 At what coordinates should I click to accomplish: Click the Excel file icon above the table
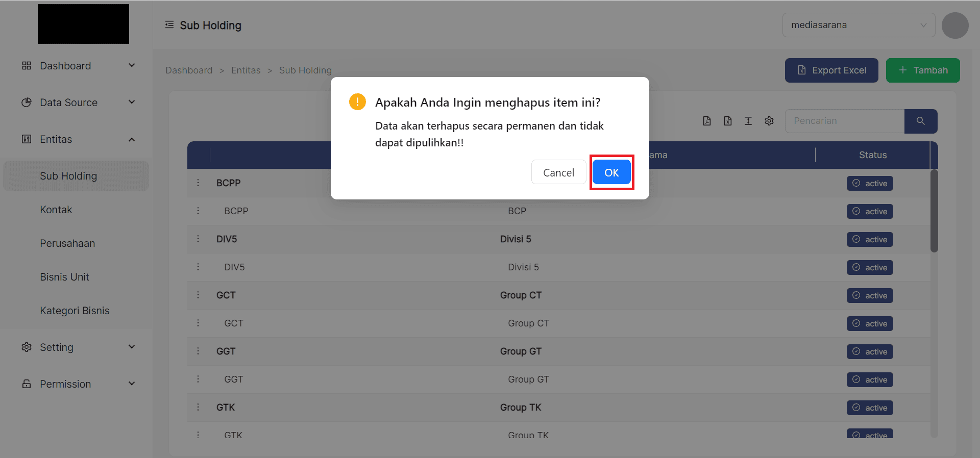point(728,121)
